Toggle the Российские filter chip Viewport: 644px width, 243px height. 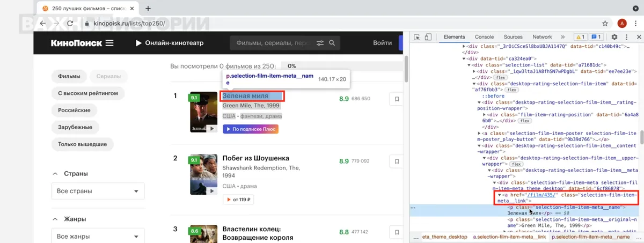click(x=74, y=110)
